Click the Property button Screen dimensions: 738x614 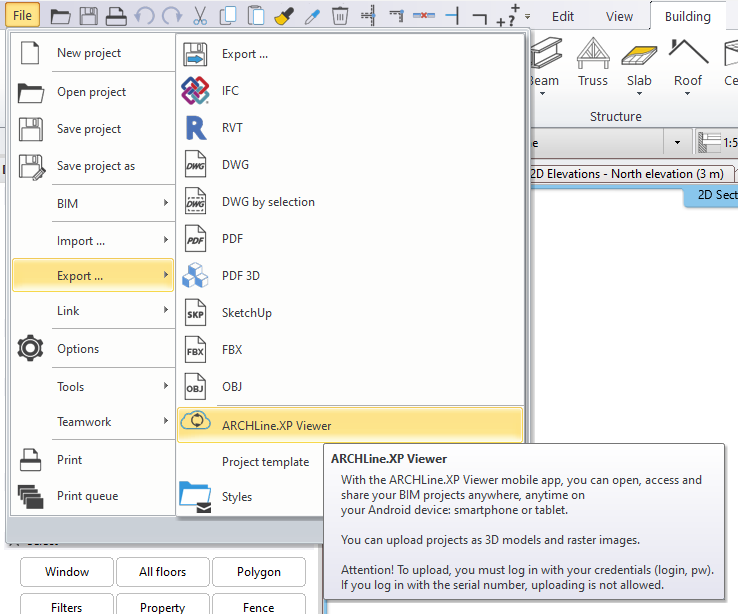click(x=162, y=606)
